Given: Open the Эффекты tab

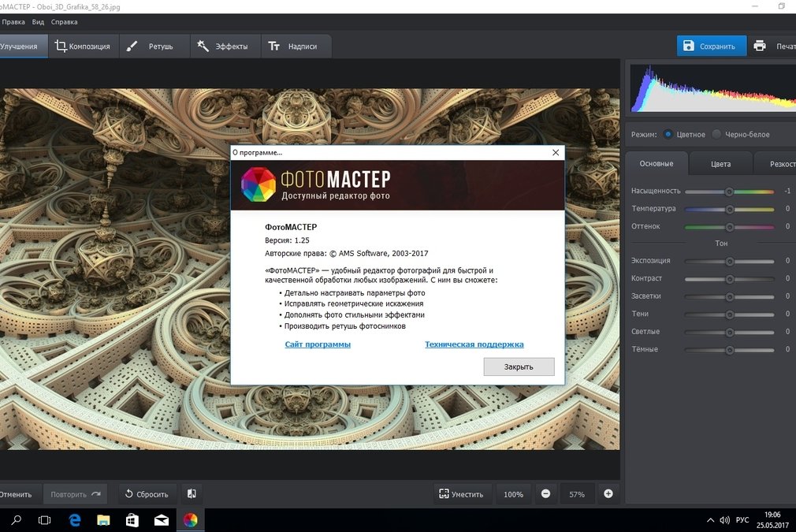Looking at the screenshot, I should pyautogui.click(x=225, y=47).
